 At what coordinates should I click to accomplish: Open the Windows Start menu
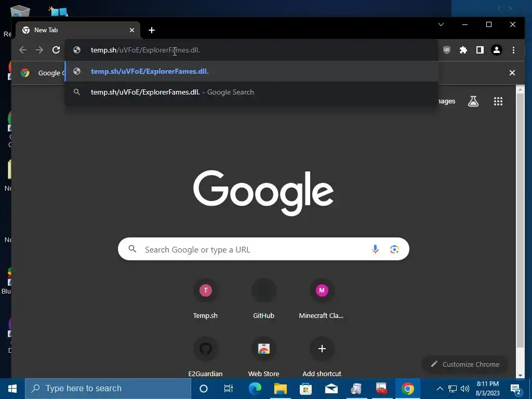click(12, 389)
